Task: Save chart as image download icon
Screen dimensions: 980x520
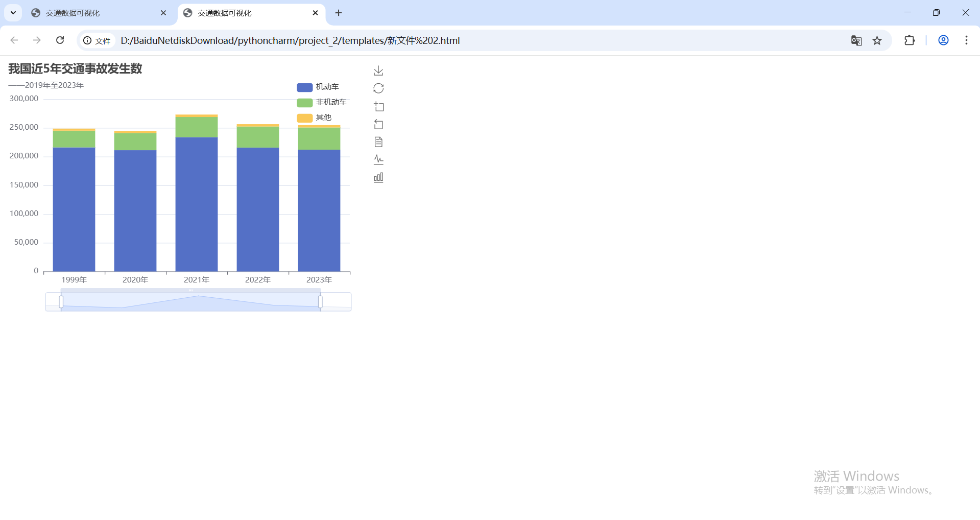Action: click(x=378, y=70)
